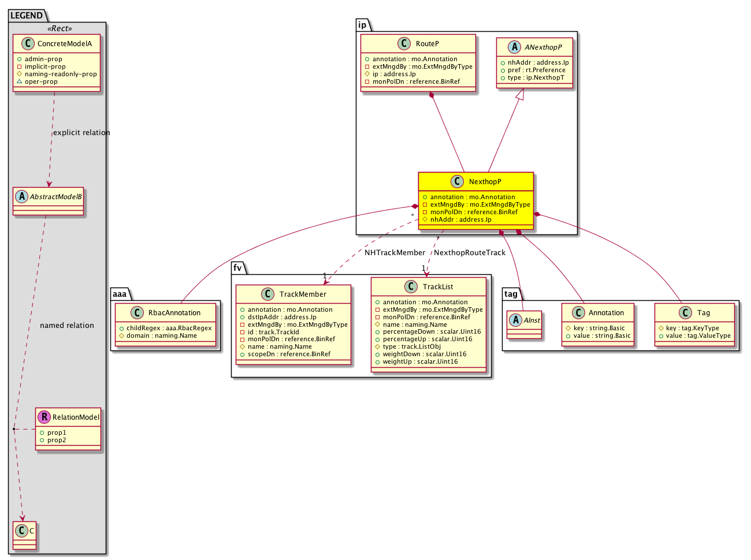This screenshot has height=560, width=751.
Task: Select the C icon of Tag class
Action: [686, 313]
